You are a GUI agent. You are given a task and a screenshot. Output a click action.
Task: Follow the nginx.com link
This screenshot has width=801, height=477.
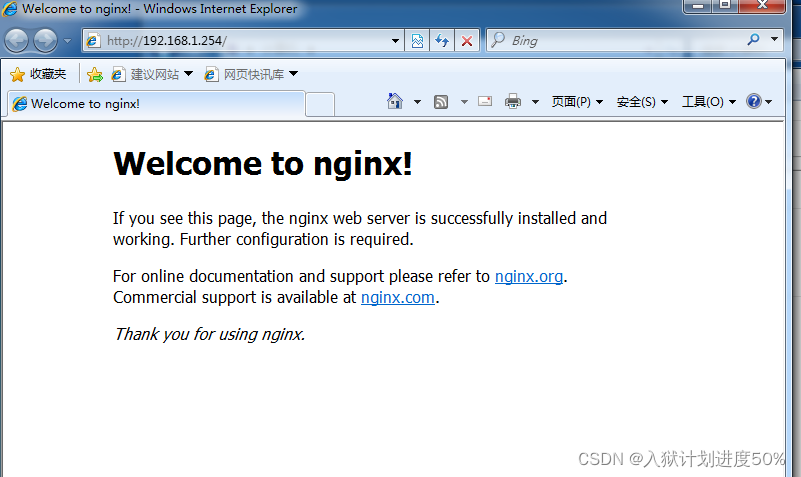[x=397, y=297]
